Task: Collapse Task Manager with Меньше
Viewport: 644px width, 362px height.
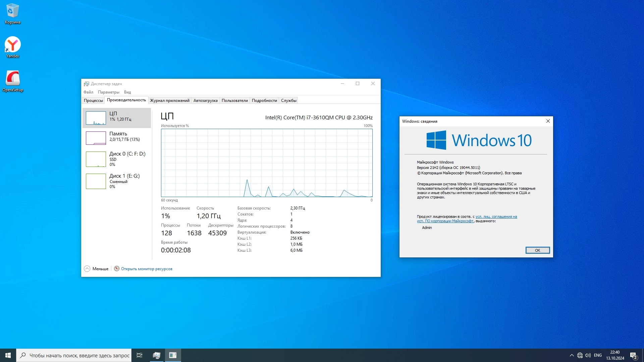Action: coord(97,269)
